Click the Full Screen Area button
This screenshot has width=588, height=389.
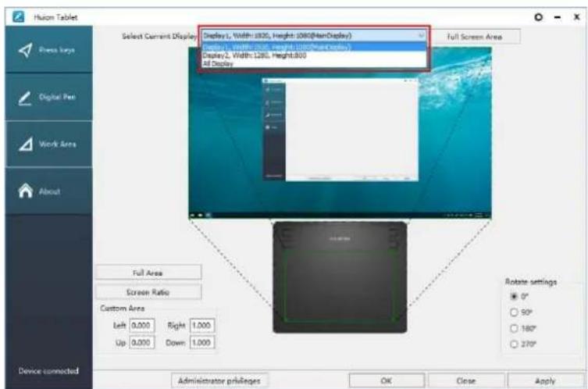click(475, 37)
